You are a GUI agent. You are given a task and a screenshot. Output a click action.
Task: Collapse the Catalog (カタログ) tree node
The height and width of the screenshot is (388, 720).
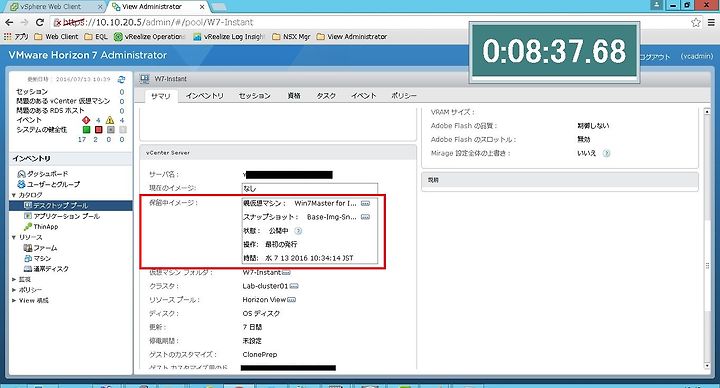[14, 195]
